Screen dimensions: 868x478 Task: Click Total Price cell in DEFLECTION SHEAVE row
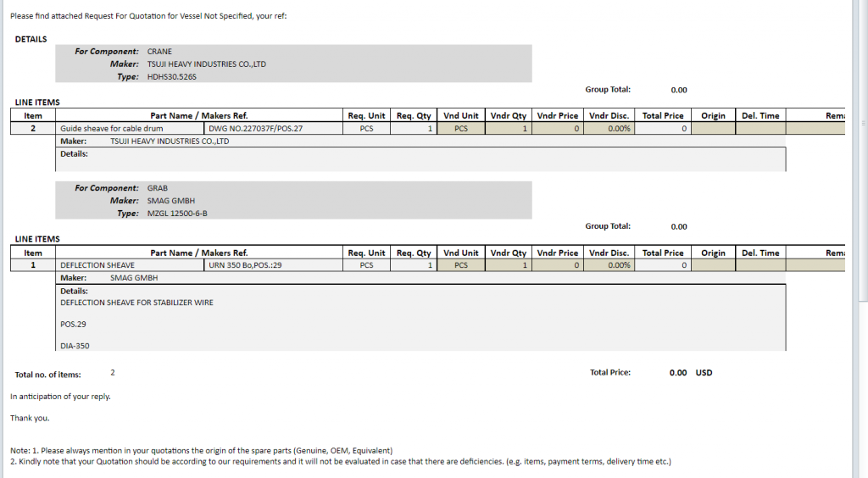(x=663, y=265)
